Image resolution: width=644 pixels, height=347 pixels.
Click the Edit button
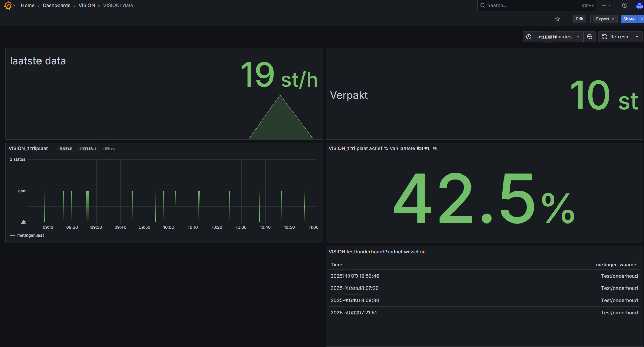pyautogui.click(x=579, y=19)
